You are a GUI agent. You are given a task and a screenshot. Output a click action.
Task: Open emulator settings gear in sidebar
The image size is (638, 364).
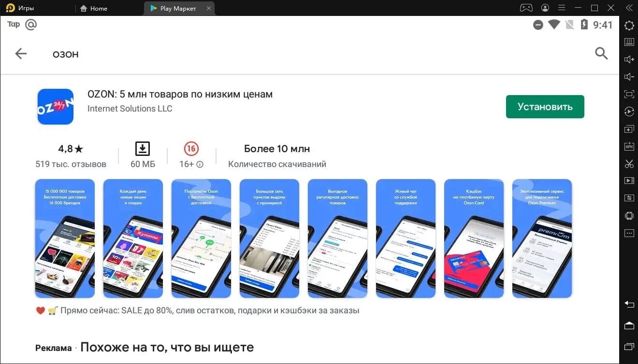tap(629, 26)
